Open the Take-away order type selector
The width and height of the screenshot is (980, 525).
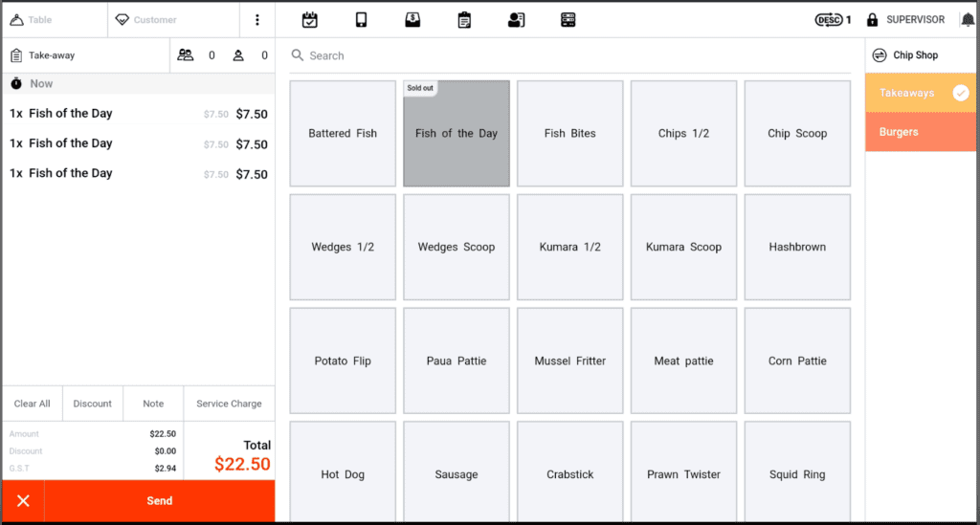coord(86,55)
